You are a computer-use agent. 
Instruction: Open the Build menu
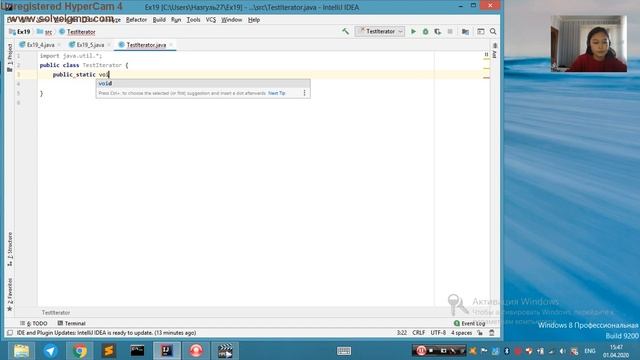(159, 20)
